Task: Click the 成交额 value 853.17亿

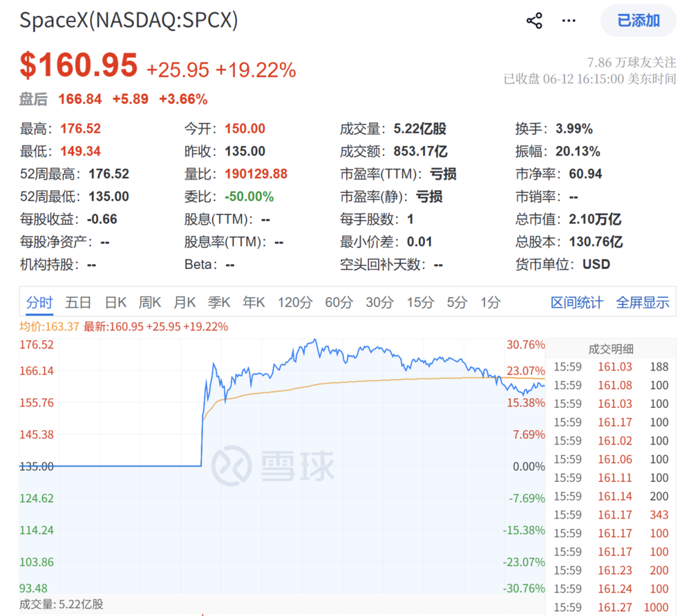Action: coord(420,151)
